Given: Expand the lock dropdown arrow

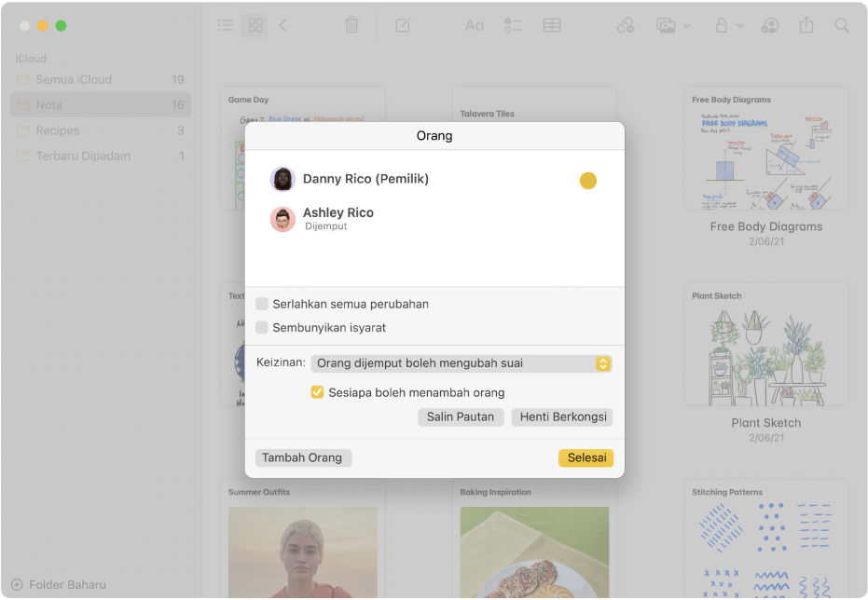Looking at the screenshot, I should 740,26.
